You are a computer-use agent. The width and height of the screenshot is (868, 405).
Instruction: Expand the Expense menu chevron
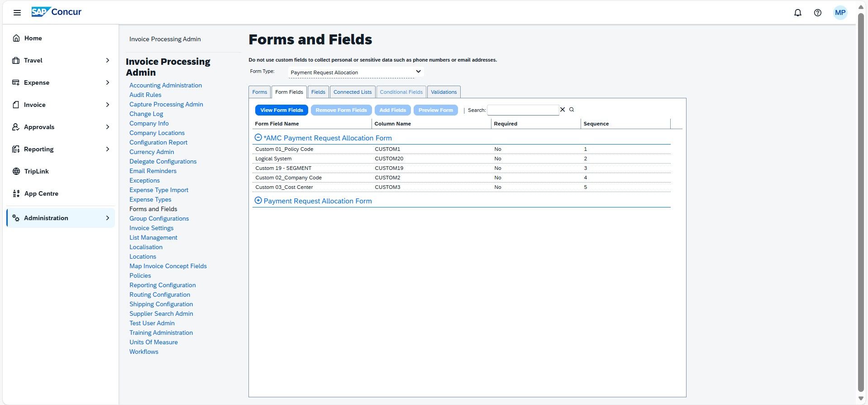pyautogui.click(x=108, y=82)
